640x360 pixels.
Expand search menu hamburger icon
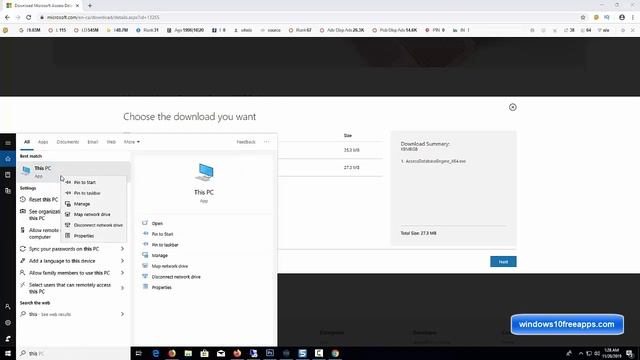point(8,143)
